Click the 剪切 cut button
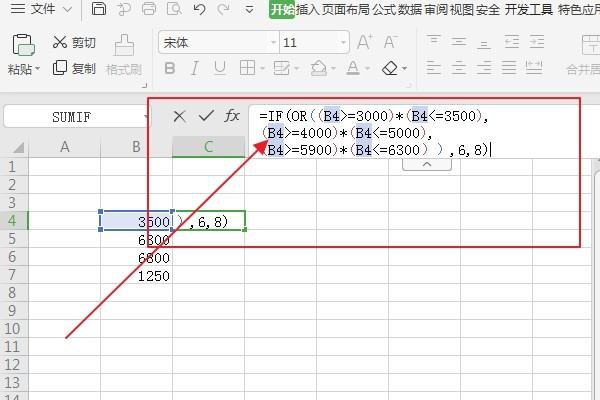The image size is (600, 400). [74, 42]
